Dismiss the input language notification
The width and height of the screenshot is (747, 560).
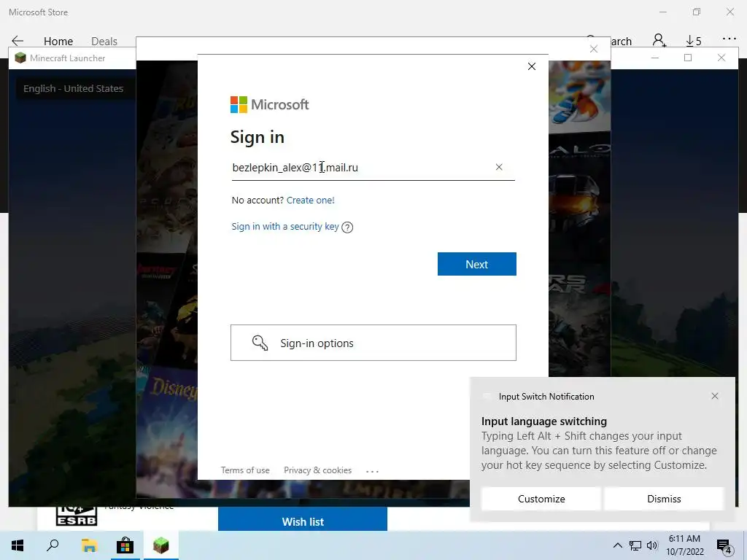(664, 499)
